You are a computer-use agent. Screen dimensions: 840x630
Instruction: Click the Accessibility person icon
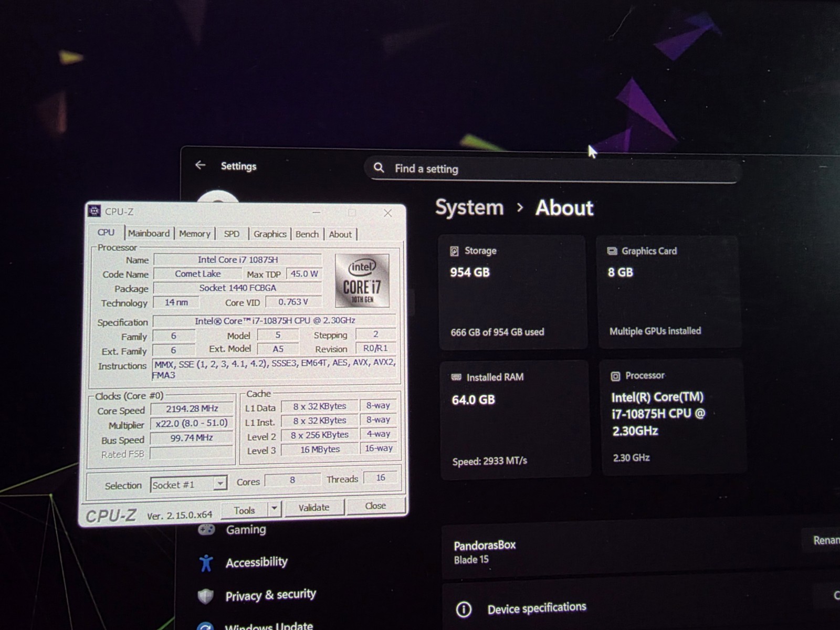206,563
